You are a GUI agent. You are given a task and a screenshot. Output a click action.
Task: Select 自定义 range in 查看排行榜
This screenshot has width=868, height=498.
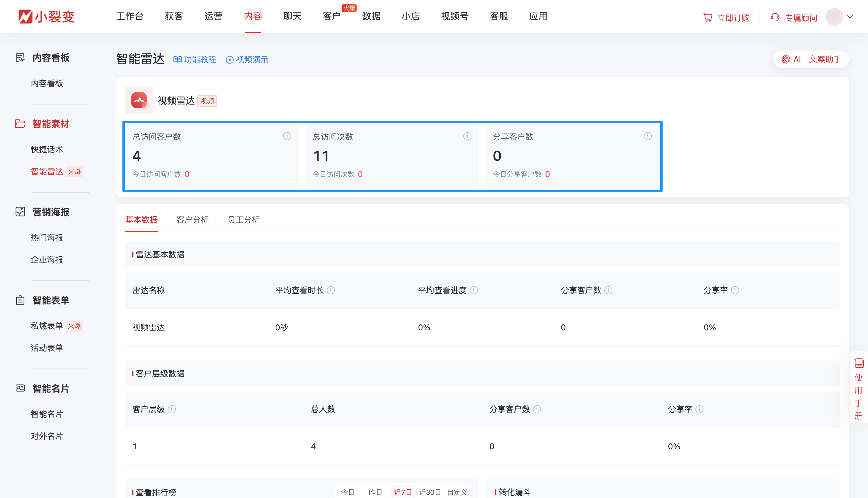click(x=457, y=492)
